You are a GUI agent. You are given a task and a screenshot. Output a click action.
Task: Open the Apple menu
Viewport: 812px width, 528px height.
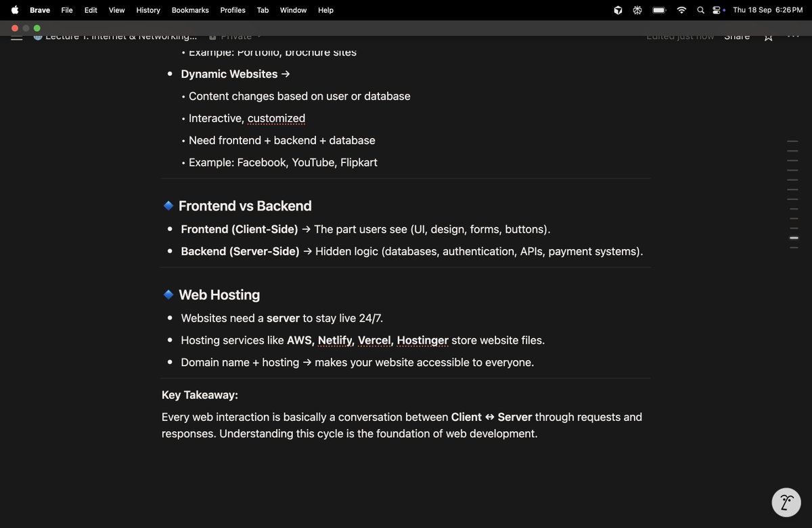(x=15, y=10)
